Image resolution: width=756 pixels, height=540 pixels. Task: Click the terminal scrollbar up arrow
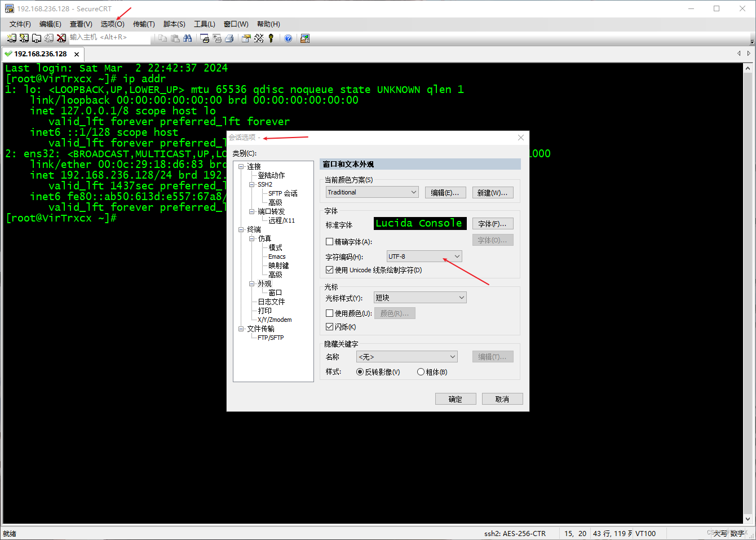(x=748, y=68)
